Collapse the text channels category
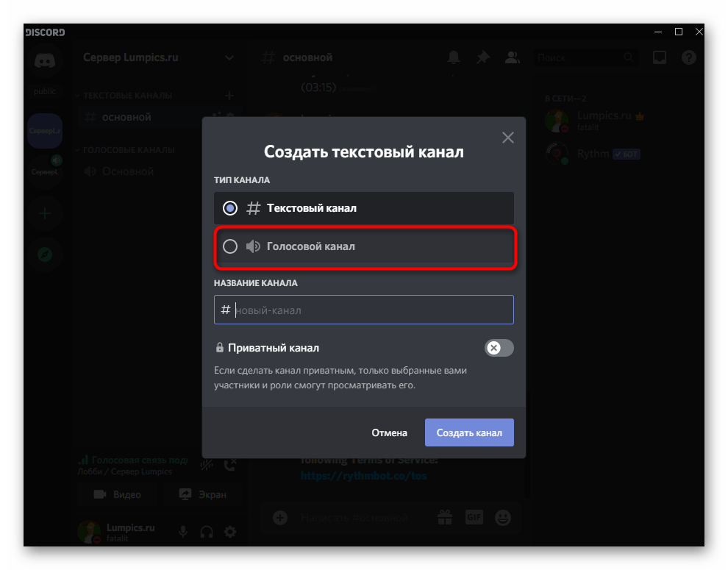 (x=126, y=96)
